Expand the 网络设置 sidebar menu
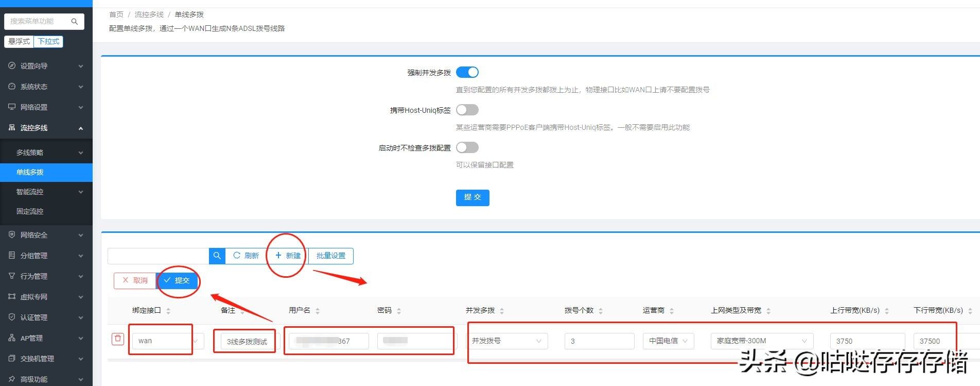The width and height of the screenshot is (980, 386). pyautogui.click(x=46, y=107)
